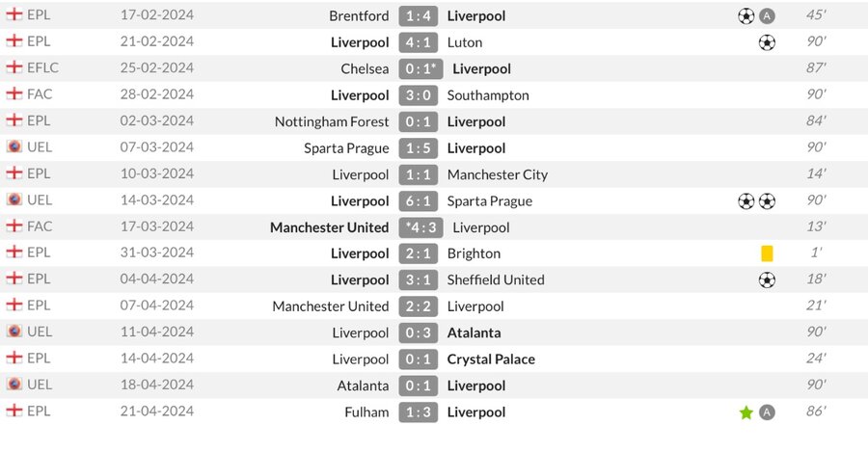Click the assist 'A' badge in Fulham row
Viewport: 868px width, 452px height.
[x=767, y=412]
